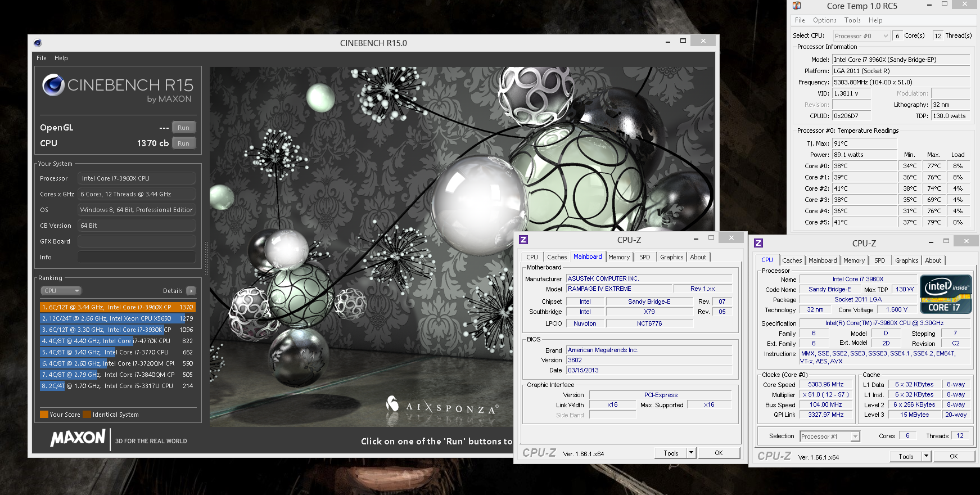Open Core Temp Options menu
The image size is (980, 495).
coord(825,20)
